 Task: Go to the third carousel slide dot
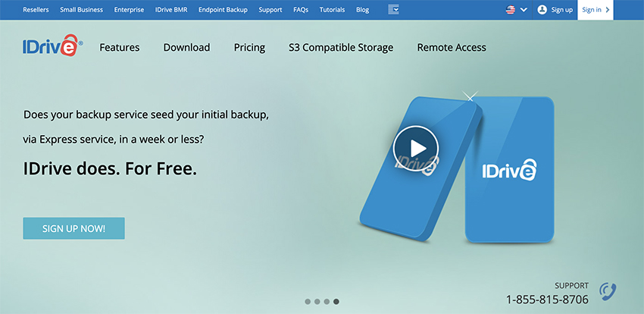tap(327, 302)
